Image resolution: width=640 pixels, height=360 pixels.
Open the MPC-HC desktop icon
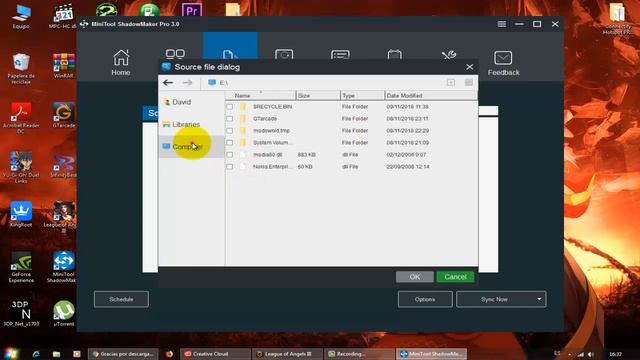63,16
